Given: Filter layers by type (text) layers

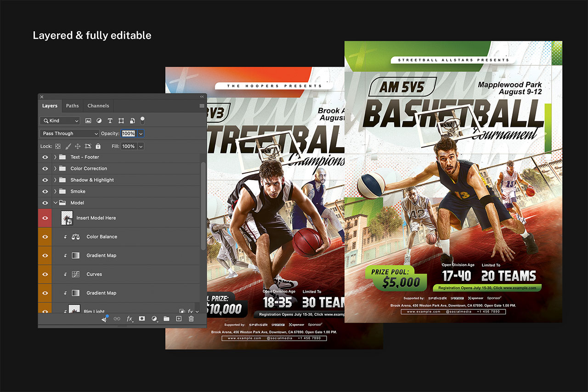Looking at the screenshot, I should coord(110,121).
